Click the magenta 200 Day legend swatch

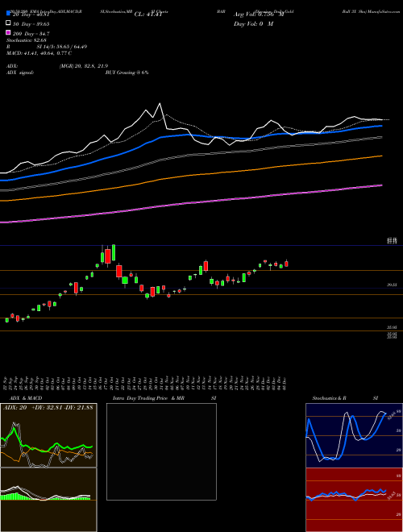[x=8, y=33]
